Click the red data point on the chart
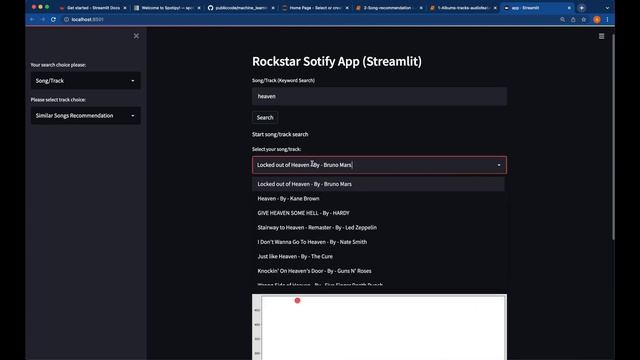This screenshot has height=360, width=640. pyautogui.click(x=298, y=300)
